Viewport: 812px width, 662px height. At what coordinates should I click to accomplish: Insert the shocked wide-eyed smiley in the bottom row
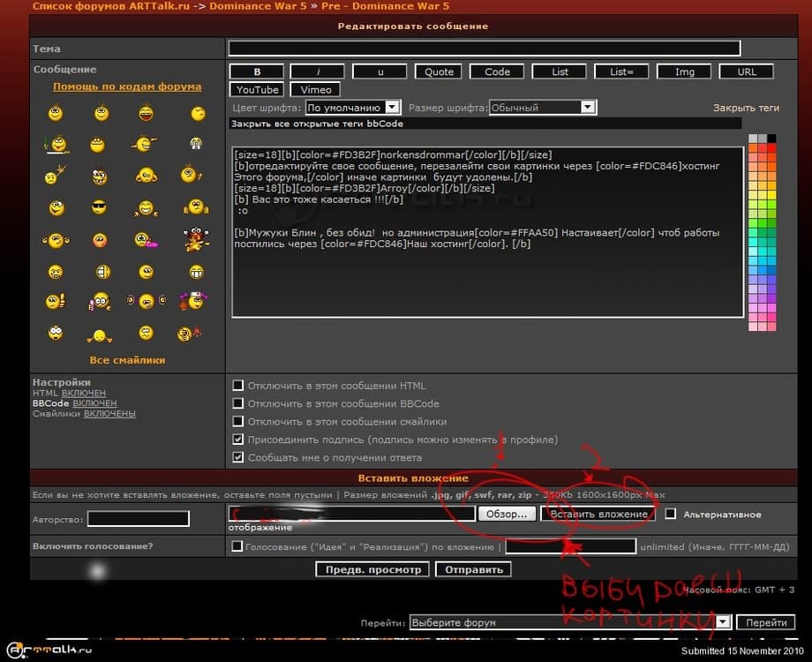(x=56, y=334)
